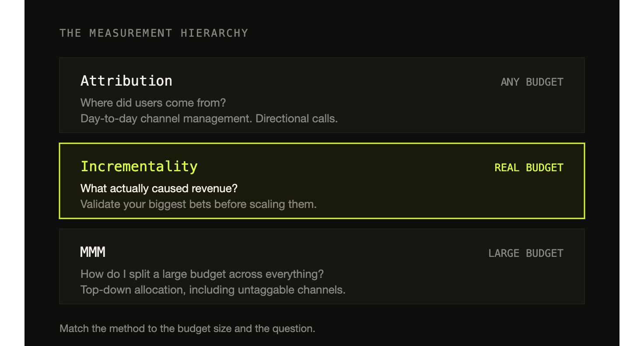Click 'Validate your biggest bets' description
The image size is (644, 346).
coord(199,204)
